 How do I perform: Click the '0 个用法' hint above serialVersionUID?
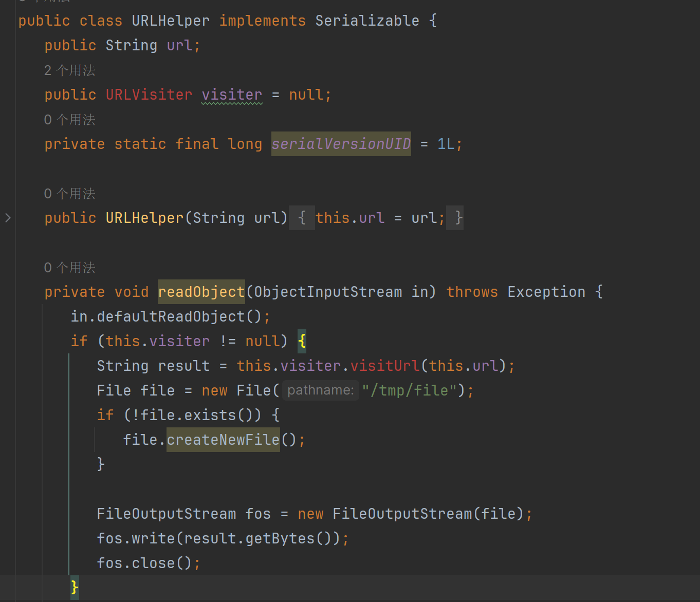pyautogui.click(x=70, y=120)
